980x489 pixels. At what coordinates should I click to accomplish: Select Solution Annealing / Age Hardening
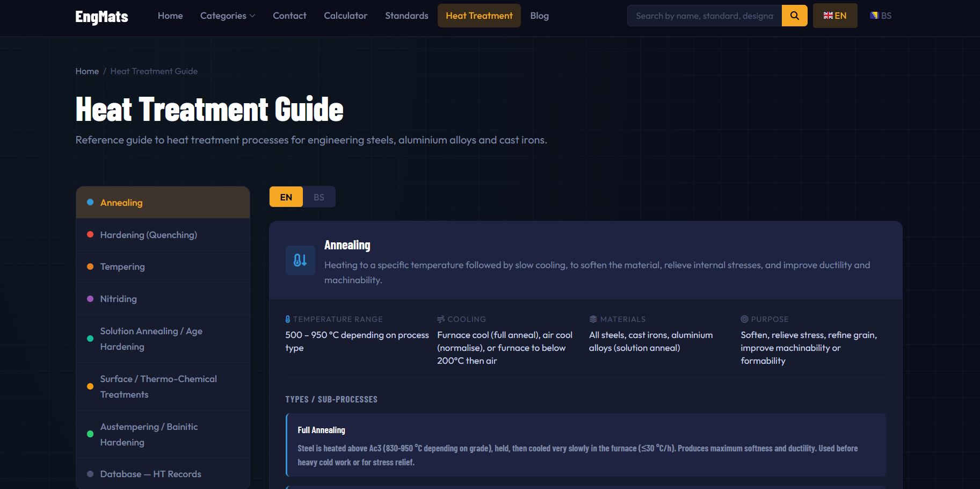click(163, 339)
